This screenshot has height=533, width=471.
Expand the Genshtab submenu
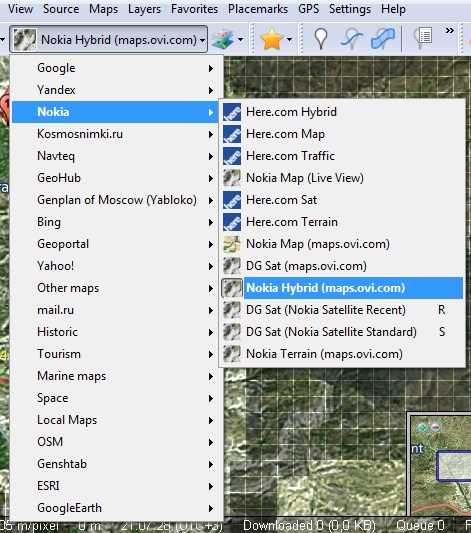[118, 464]
